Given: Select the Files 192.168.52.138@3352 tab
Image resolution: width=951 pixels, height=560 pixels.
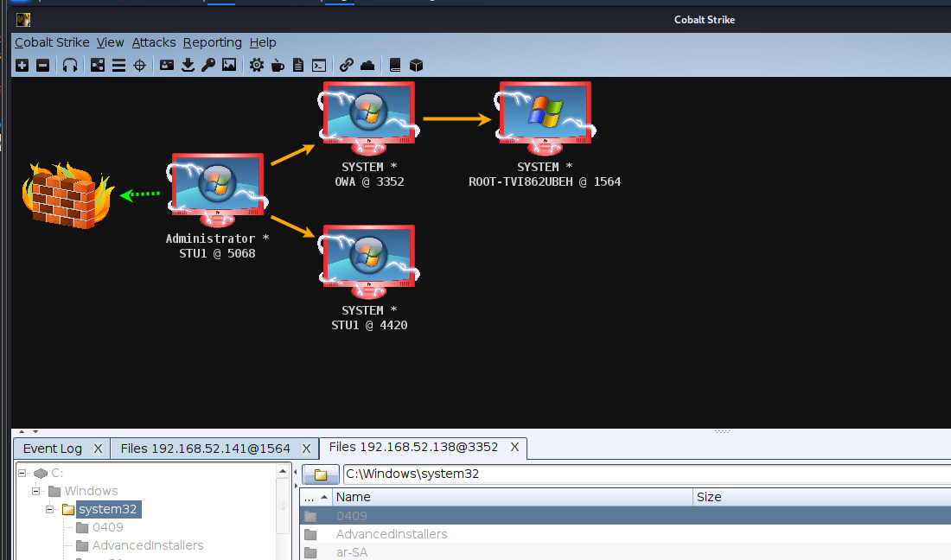Looking at the screenshot, I should (413, 448).
